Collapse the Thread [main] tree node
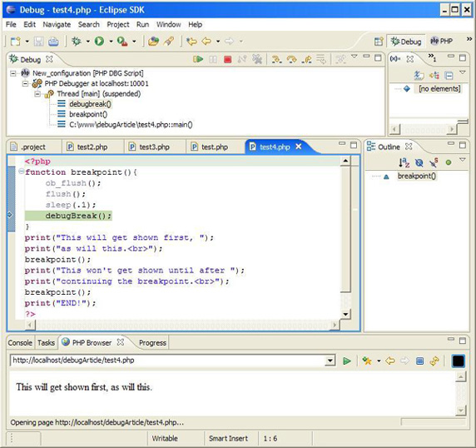This screenshot has height=448, width=476. pyautogui.click(x=37, y=94)
